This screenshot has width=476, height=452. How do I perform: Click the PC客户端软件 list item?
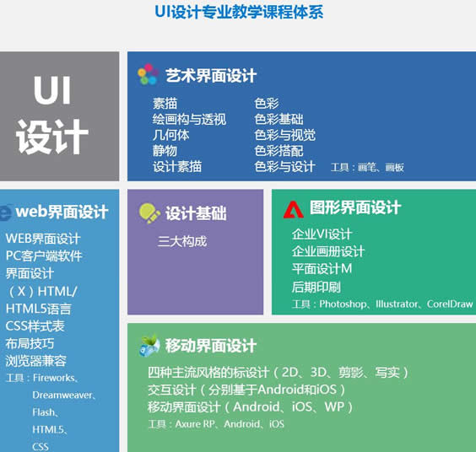(x=44, y=256)
